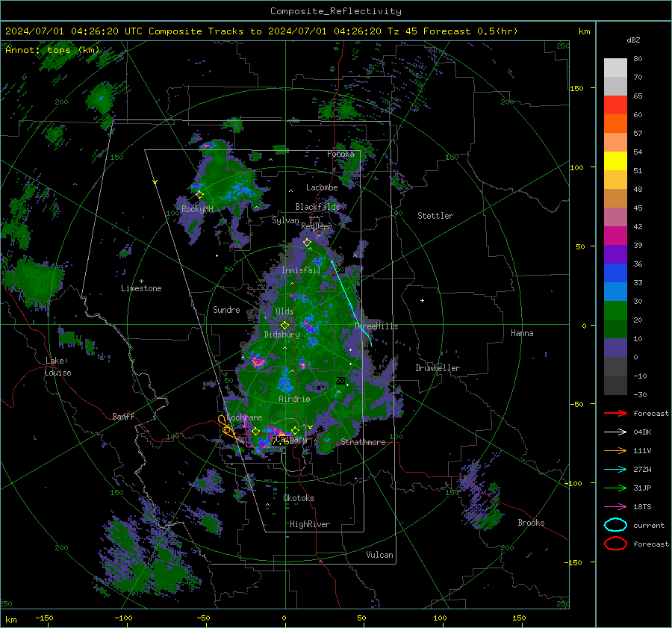Screen dimensions: 672x628
Task: Click the -30 value on dBZ scale
Action: (x=640, y=394)
